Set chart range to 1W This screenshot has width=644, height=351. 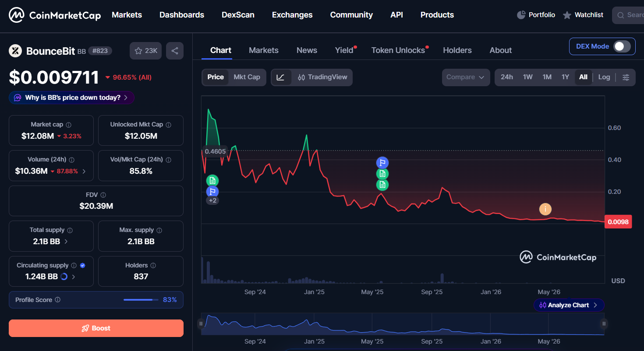pos(528,77)
